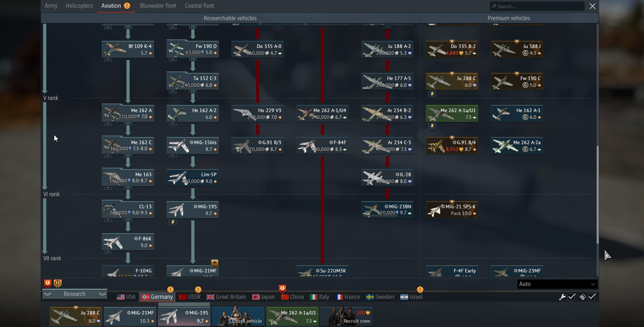Click the G.91 R/4 premium card

tap(452, 146)
